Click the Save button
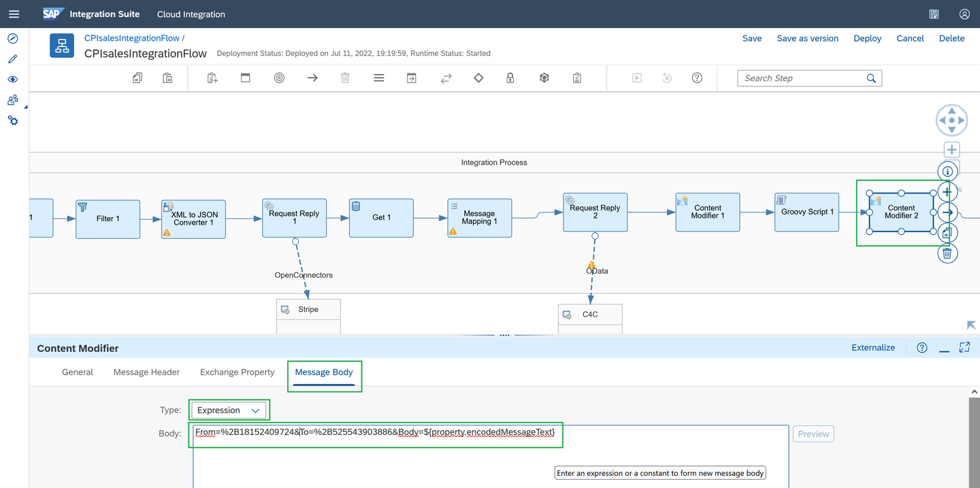The image size is (980, 488). coord(752,38)
